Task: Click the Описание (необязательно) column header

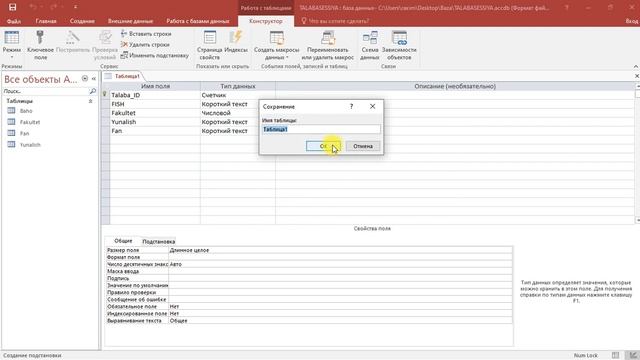Action: click(455, 86)
